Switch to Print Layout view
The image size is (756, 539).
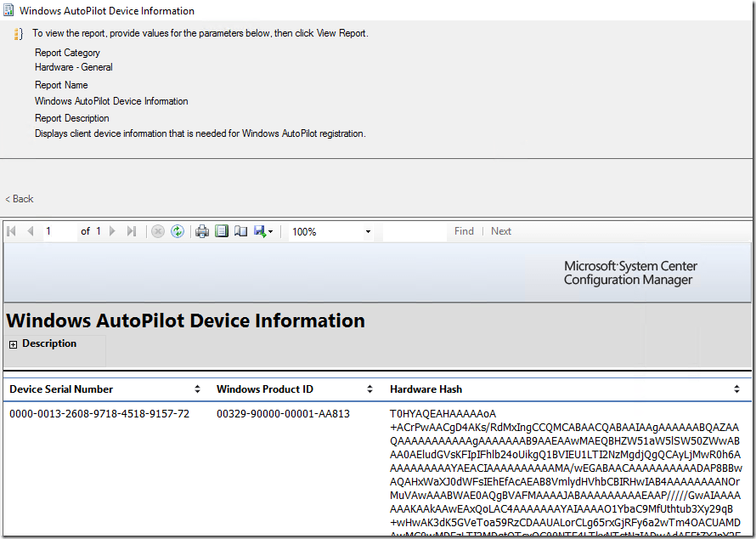point(222,231)
